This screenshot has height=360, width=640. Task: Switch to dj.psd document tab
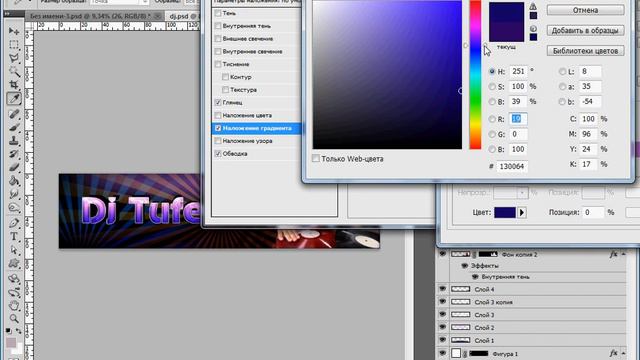tap(183, 16)
